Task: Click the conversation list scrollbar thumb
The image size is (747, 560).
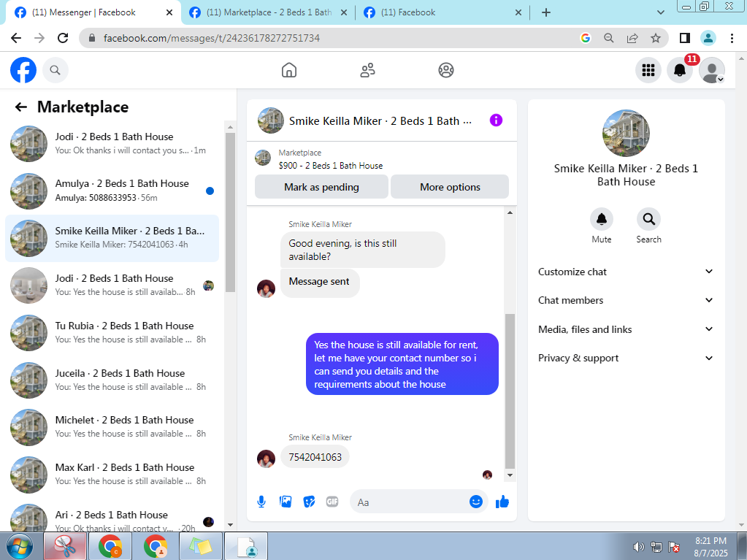Action: (x=230, y=212)
